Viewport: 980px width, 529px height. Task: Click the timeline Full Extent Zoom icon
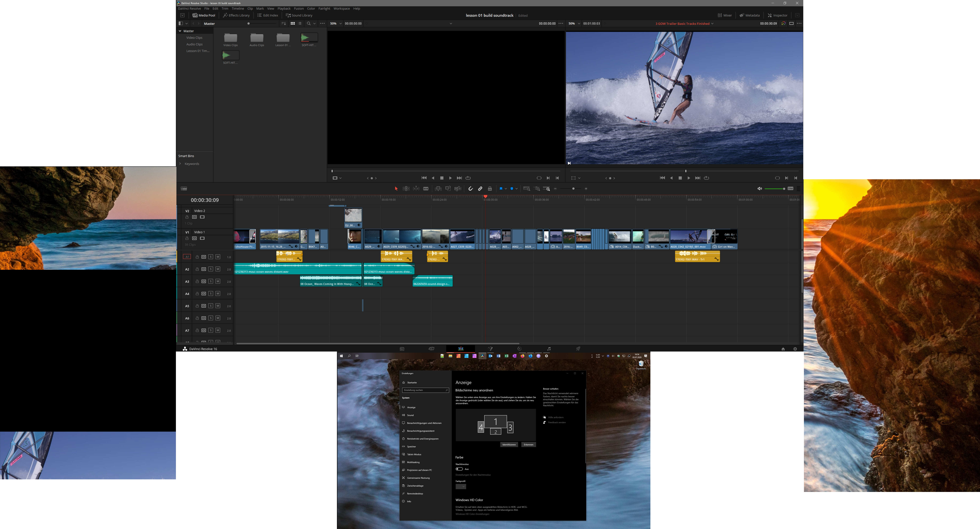tap(527, 189)
